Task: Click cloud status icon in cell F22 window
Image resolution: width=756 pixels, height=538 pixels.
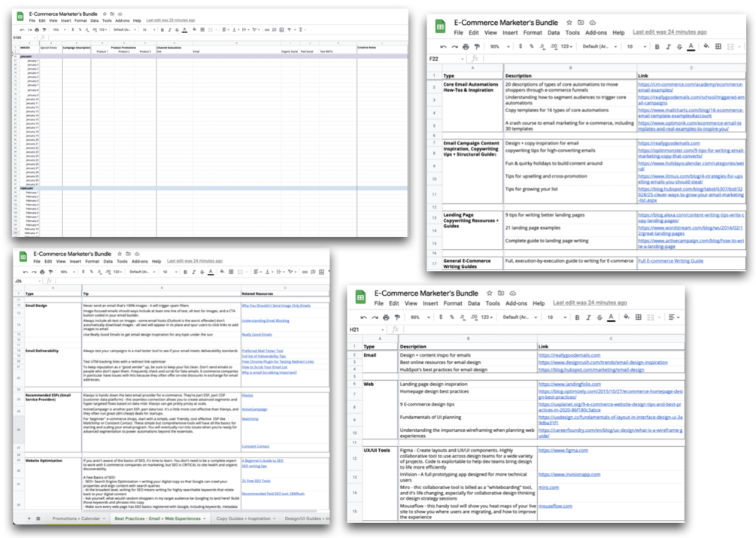Action: coord(593,23)
